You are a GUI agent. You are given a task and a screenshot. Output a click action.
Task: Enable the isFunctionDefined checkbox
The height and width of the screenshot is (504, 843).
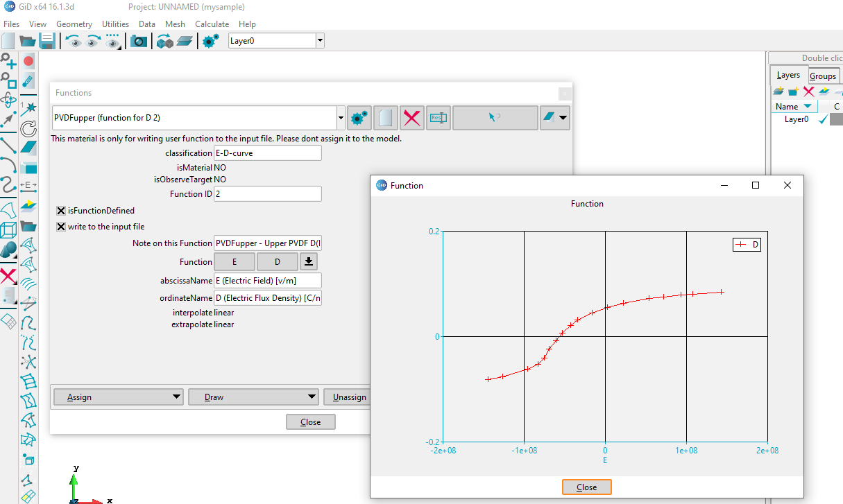click(x=61, y=211)
